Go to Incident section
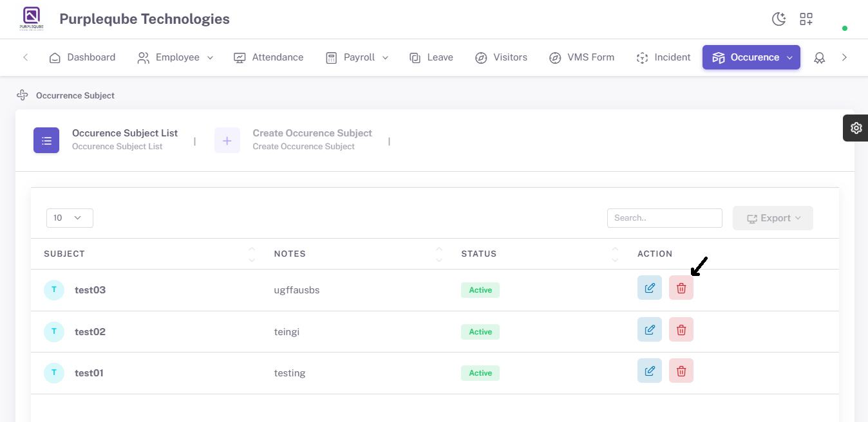Screen dimensions: 868x422 coord(663,57)
